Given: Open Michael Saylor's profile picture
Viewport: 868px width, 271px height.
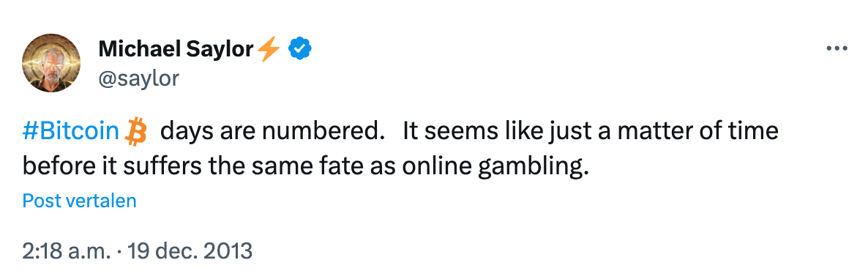Looking at the screenshot, I should (51, 63).
